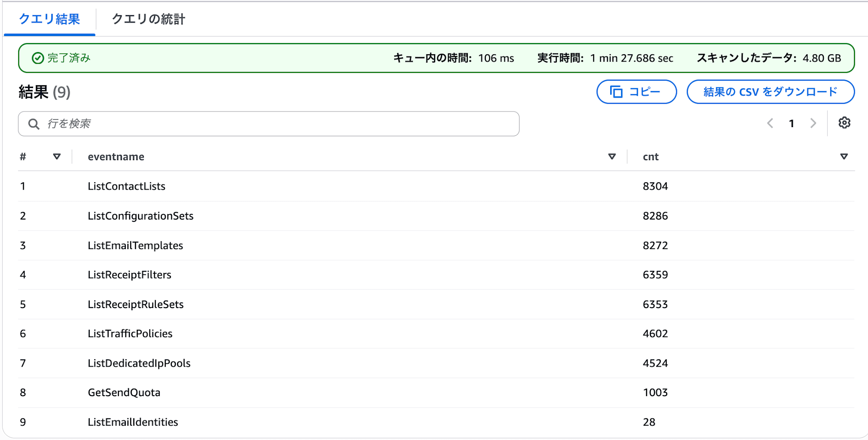Click queue time value 106 ms

pyautogui.click(x=496, y=58)
